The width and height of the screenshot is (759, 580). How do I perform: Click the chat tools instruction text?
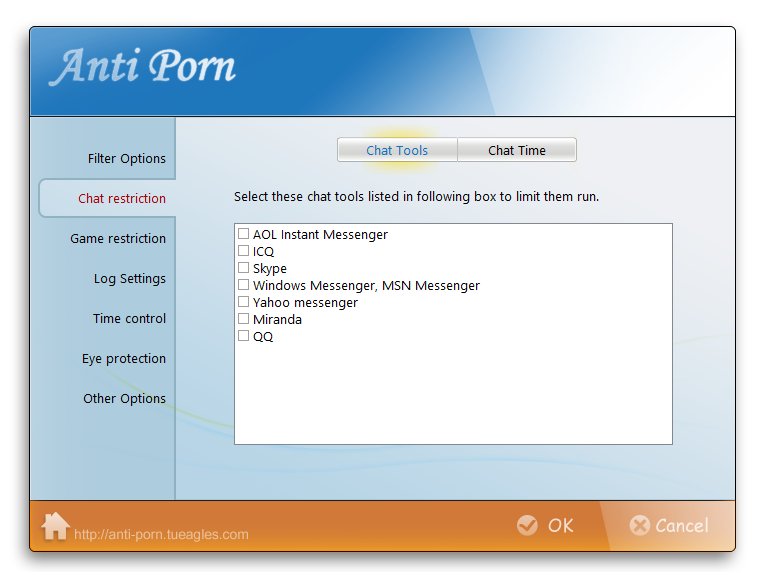[416, 197]
